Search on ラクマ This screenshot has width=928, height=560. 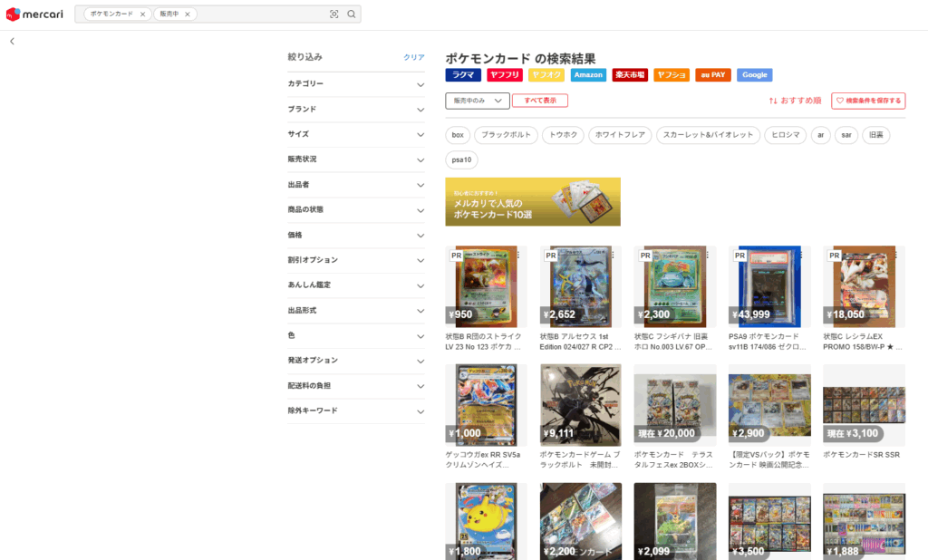463,75
